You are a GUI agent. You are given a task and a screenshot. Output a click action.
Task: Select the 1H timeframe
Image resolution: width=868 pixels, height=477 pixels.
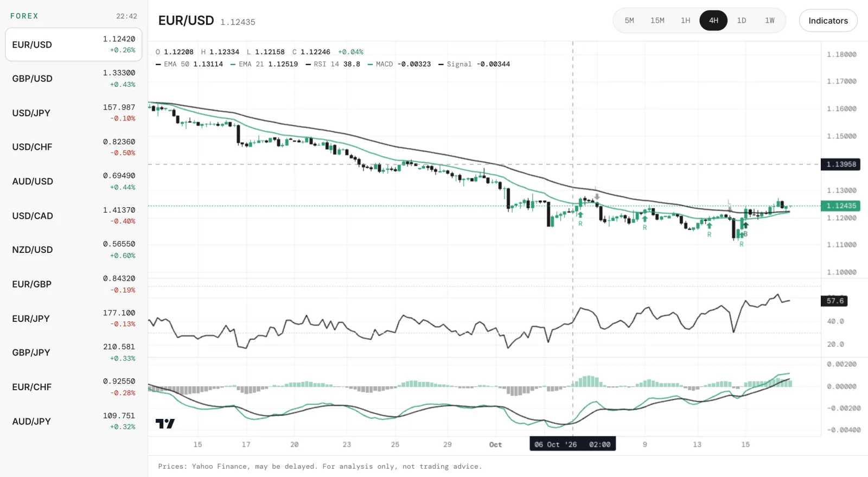686,21
